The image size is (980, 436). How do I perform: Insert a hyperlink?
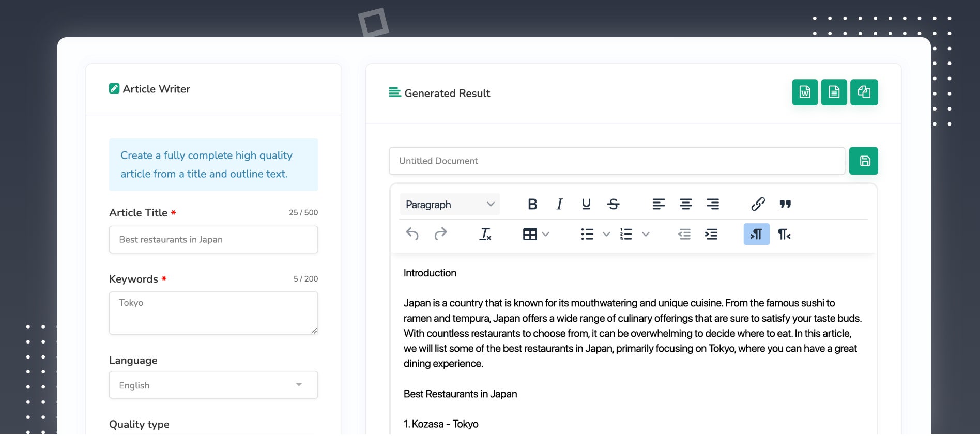pos(758,204)
